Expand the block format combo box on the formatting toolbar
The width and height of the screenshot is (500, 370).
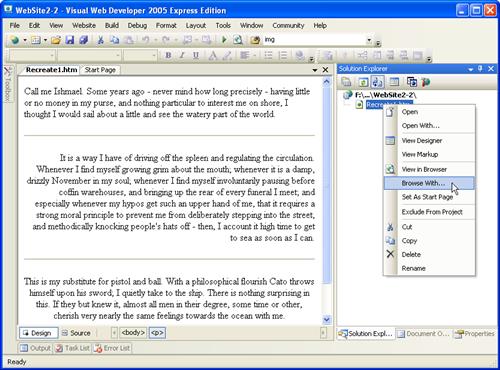tap(52, 55)
